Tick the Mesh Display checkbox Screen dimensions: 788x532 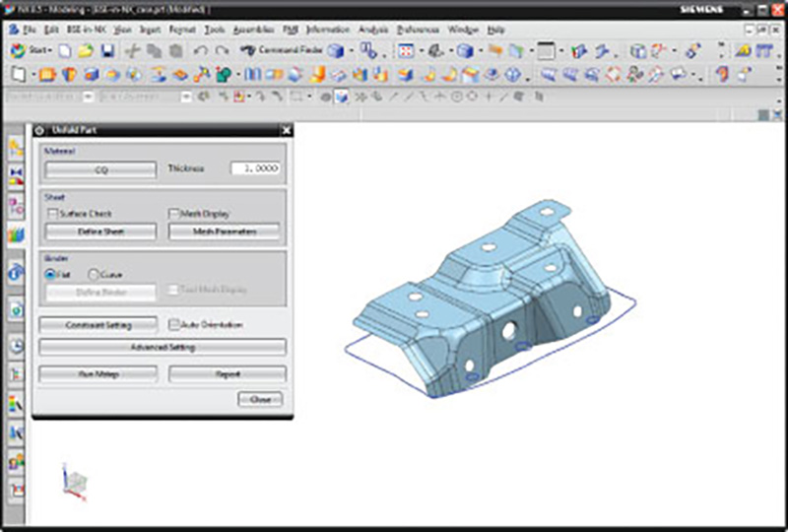[174, 213]
